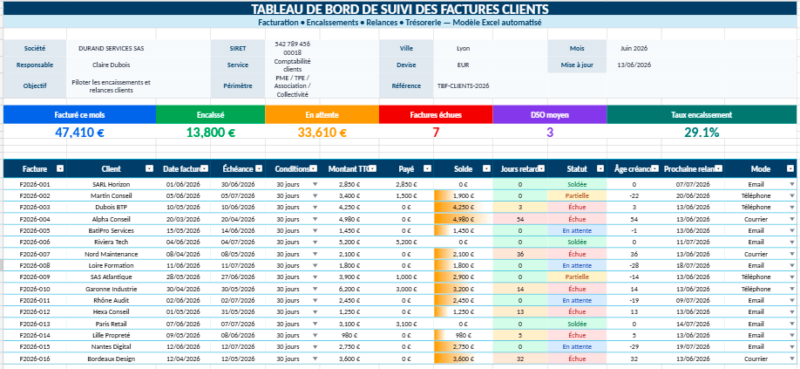Open the Date facture column filter
The height and width of the screenshot is (369, 800).
click(204, 168)
